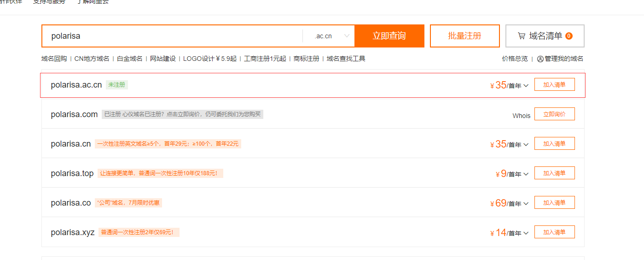The image size is (644, 260).
Task: Click the 已注册 inquiry notice for polarisa.com
Action: tap(182, 114)
